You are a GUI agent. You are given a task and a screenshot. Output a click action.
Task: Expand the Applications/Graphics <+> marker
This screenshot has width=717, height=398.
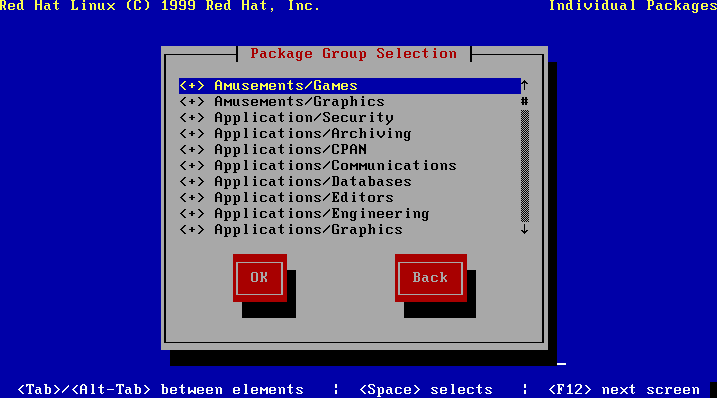[192, 230]
